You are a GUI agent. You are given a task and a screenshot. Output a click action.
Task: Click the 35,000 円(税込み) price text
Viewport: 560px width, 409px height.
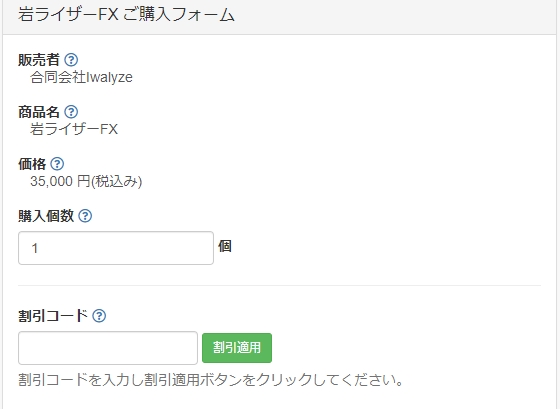click(86, 181)
